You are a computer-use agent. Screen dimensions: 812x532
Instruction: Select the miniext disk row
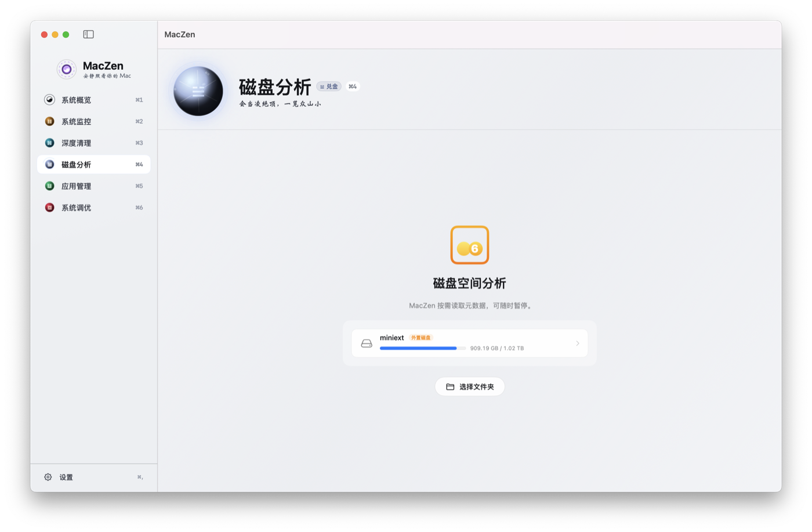click(470, 343)
